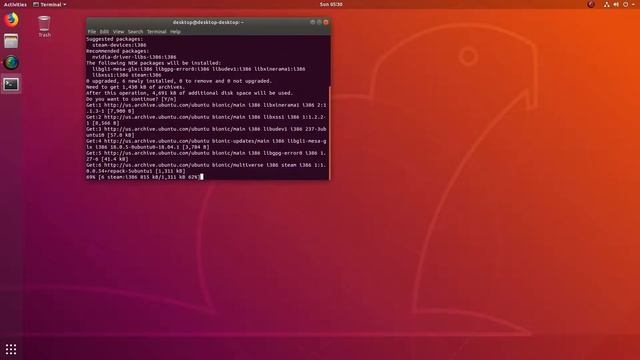The image size is (640, 360).
Task: Click 'Need to get 1,430 kB of archives' line
Action: 136,87
